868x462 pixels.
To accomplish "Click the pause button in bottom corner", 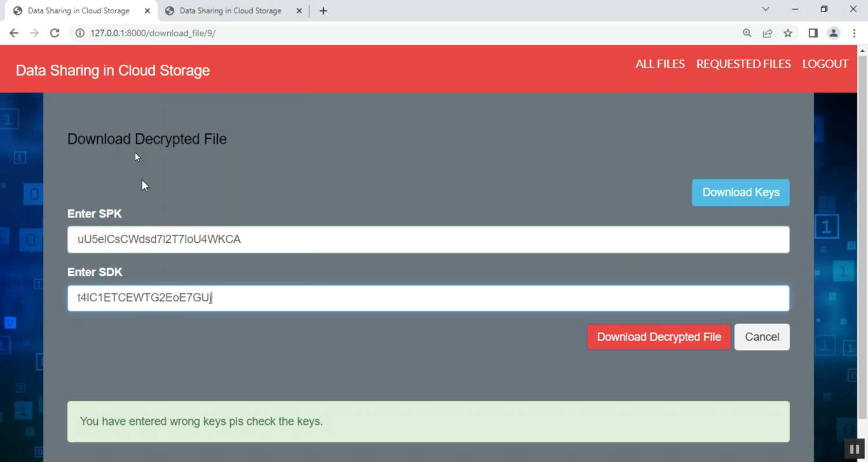I will (854, 449).
